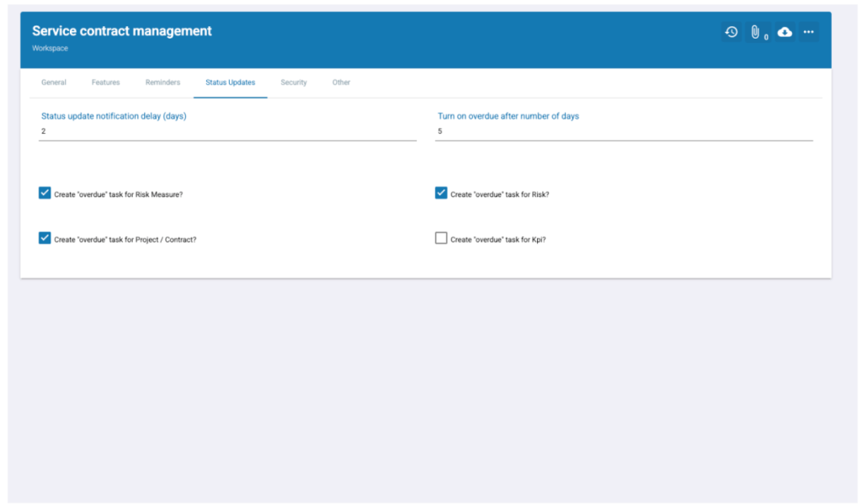Uncheck overdue task for Risk Measure checkbox
862x504 pixels.
[45, 193]
